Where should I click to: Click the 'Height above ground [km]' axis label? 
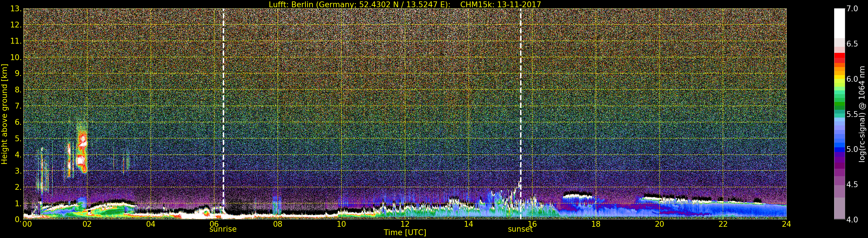click(x=4, y=114)
